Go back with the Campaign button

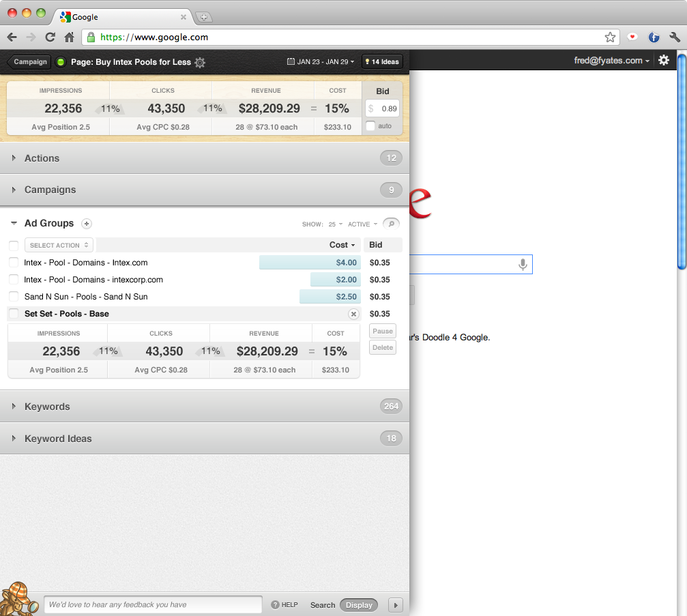click(29, 62)
